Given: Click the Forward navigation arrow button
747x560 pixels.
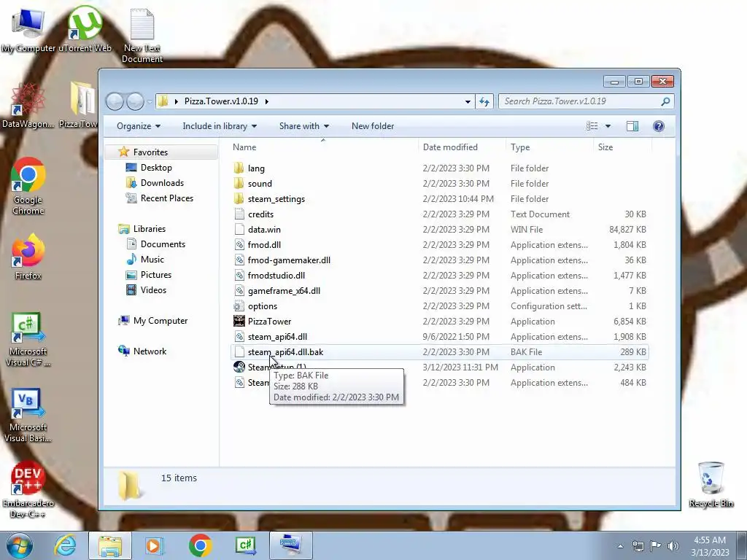Looking at the screenshot, I should tap(135, 101).
